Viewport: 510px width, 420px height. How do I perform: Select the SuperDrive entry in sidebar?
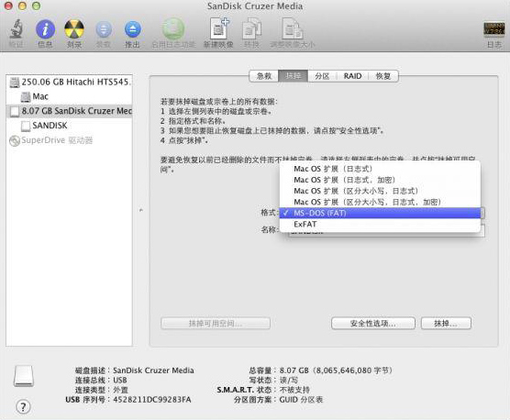click(x=69, y=140)
